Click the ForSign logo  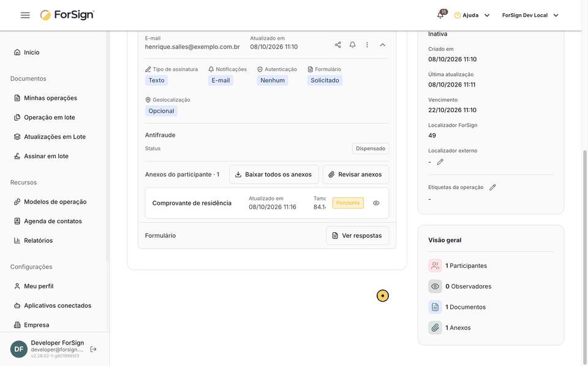tap(67, 15)
